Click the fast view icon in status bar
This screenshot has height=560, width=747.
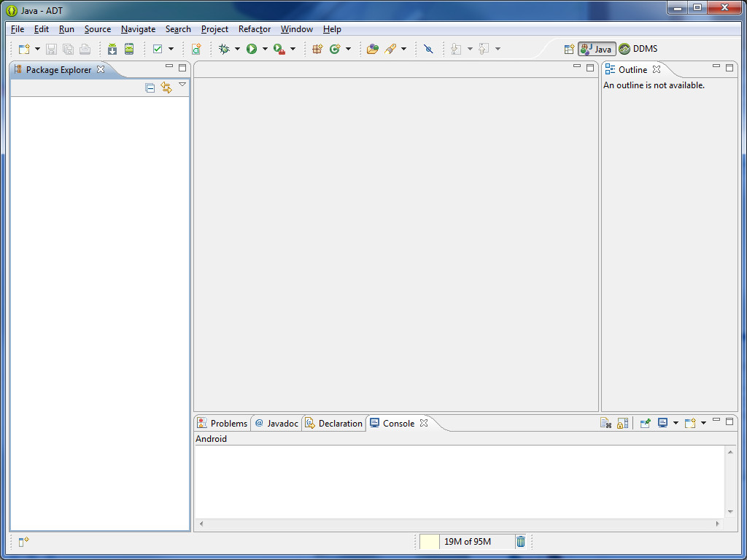(24, 542)
